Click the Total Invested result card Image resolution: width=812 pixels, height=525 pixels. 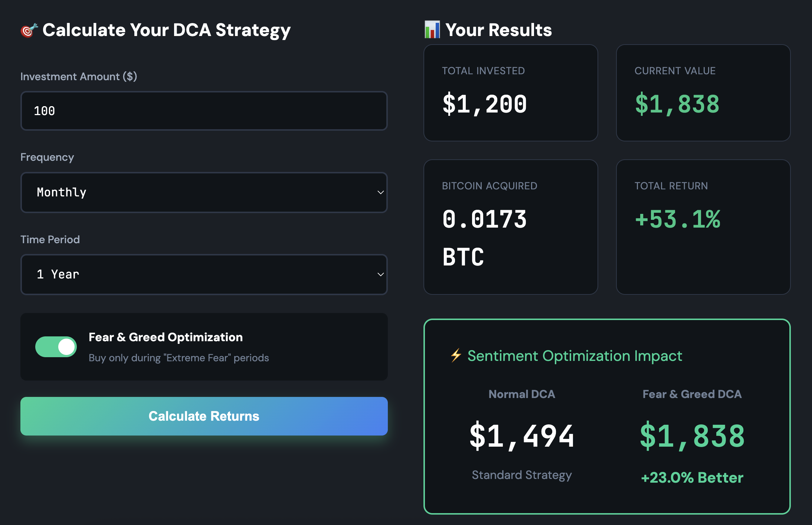511,93
